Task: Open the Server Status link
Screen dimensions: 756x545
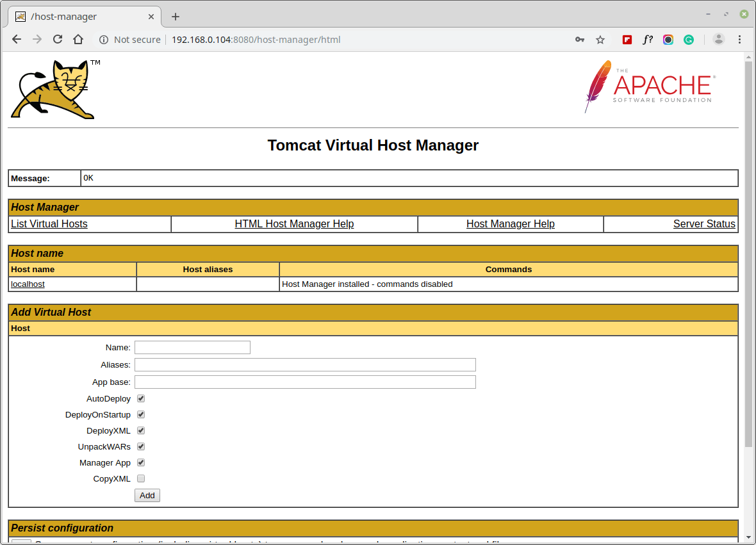Action: pyautogui.click(x=704, y=224)
